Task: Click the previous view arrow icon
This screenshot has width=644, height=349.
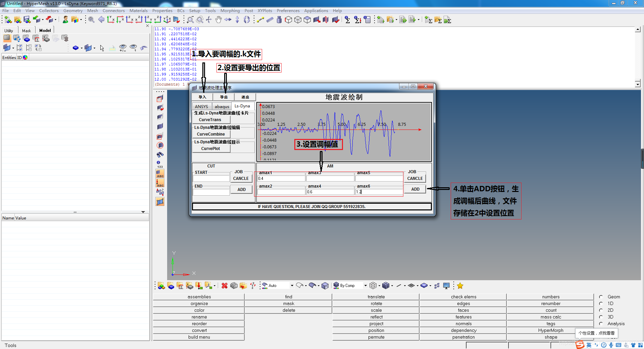Action: [x=101, y=20]
